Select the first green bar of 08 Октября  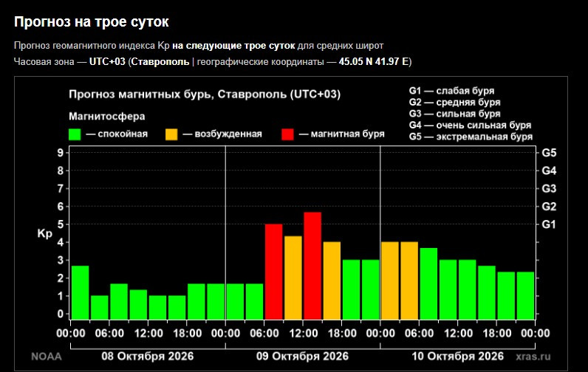coord(81,292)
